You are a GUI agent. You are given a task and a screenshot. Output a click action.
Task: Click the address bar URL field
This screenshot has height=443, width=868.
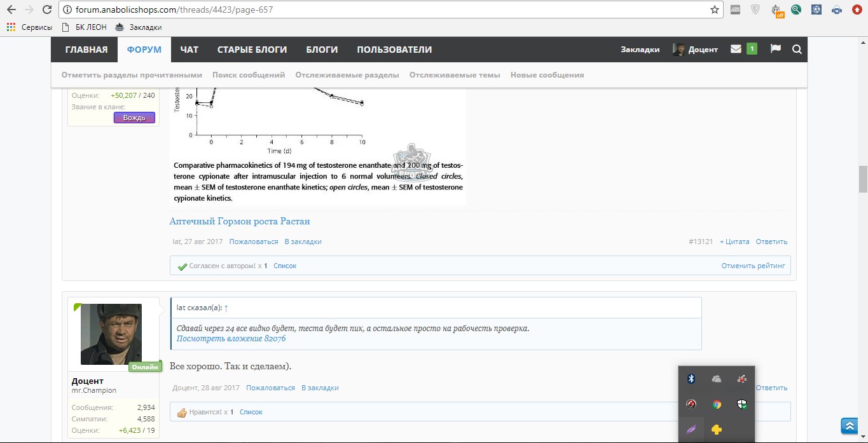click(382, 10)
